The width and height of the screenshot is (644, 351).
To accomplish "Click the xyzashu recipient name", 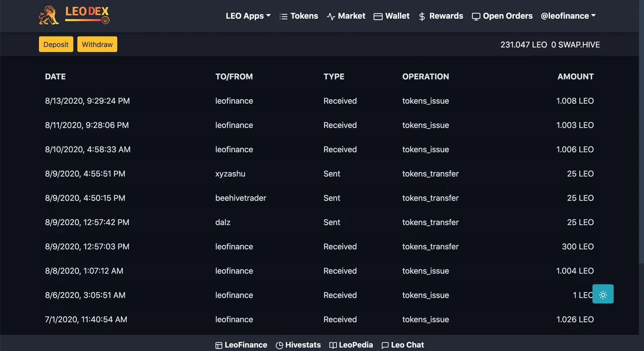I will coord(230,174).
